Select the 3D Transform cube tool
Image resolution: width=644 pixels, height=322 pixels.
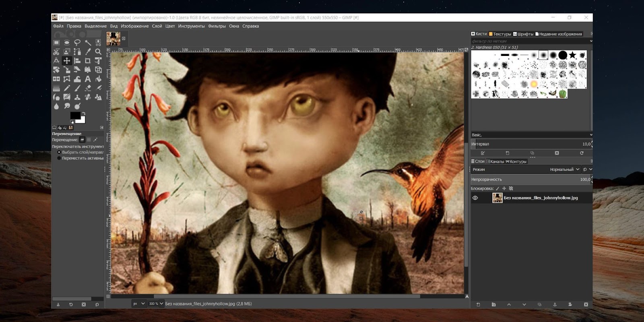98,70
